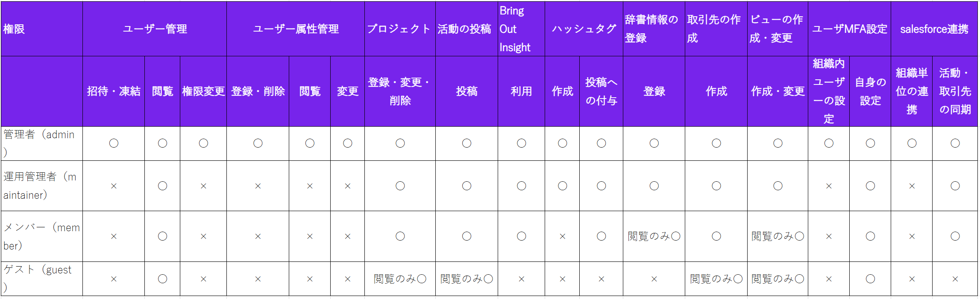Click the 組織内ユーザーの設定 subheader cell
Screen dimensions: 980x299
tap(828, 91)
